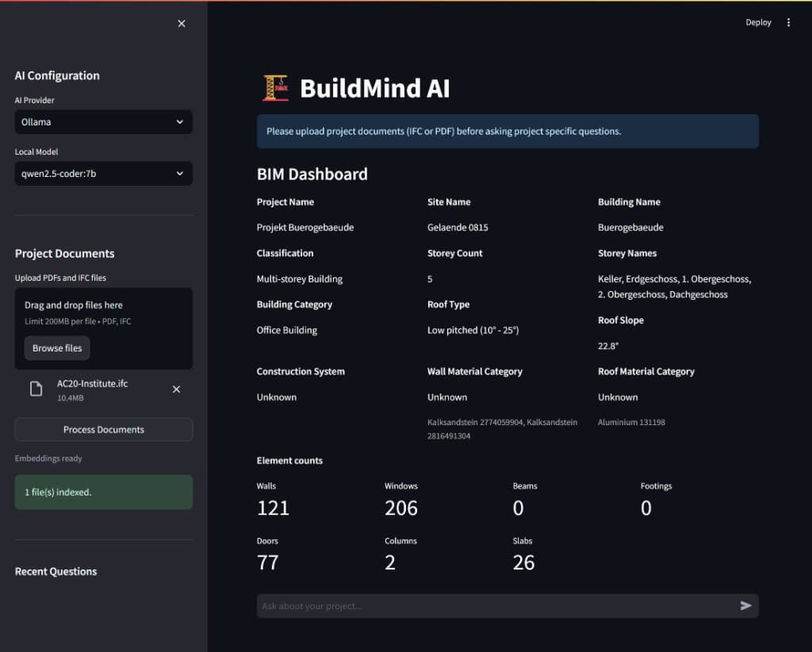Click the BIM Dashboard heading

pyautogui.click(x=312, y=174)
